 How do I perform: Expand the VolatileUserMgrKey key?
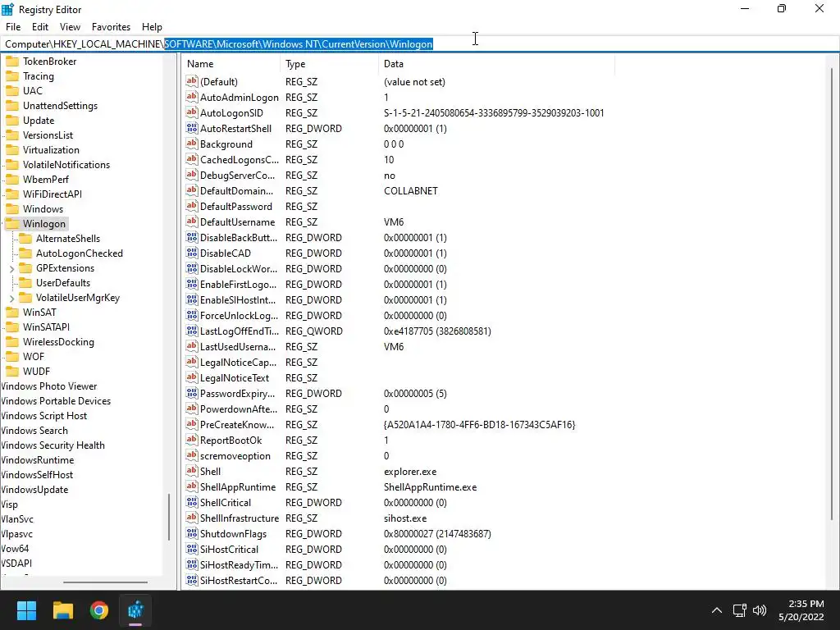pyautogui.click(x=11, y=298)
